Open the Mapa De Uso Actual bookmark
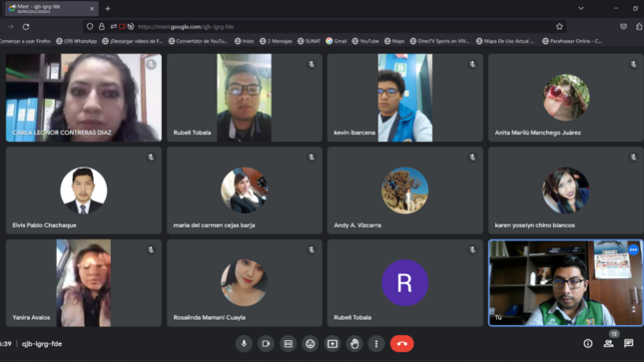 (505, 41)
